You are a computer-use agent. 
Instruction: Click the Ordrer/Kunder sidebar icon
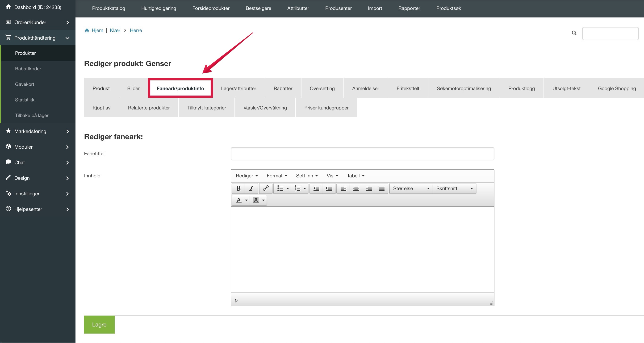pyautogui.click(x=8, y=22)
